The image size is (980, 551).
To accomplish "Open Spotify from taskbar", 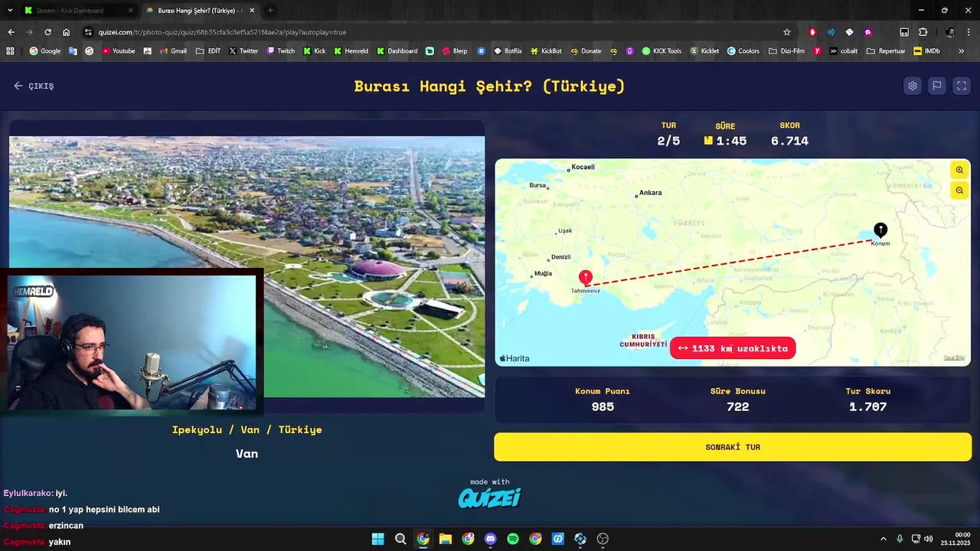I will 513,539.
